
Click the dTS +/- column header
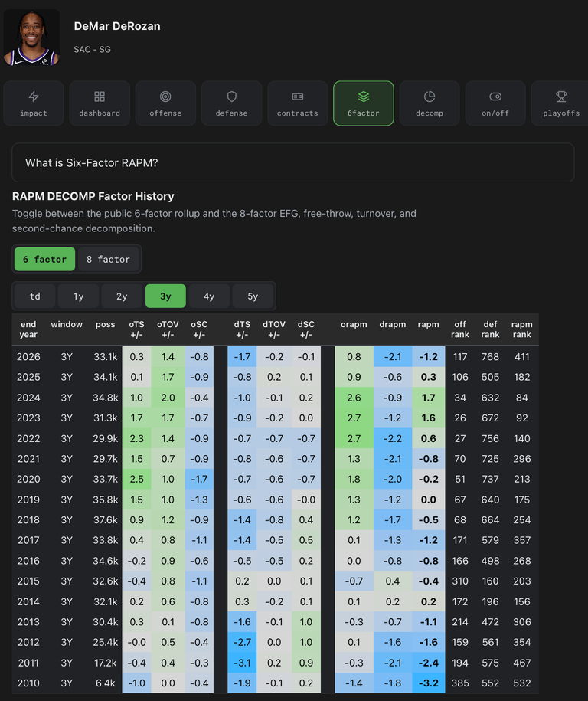pos(242,329)
